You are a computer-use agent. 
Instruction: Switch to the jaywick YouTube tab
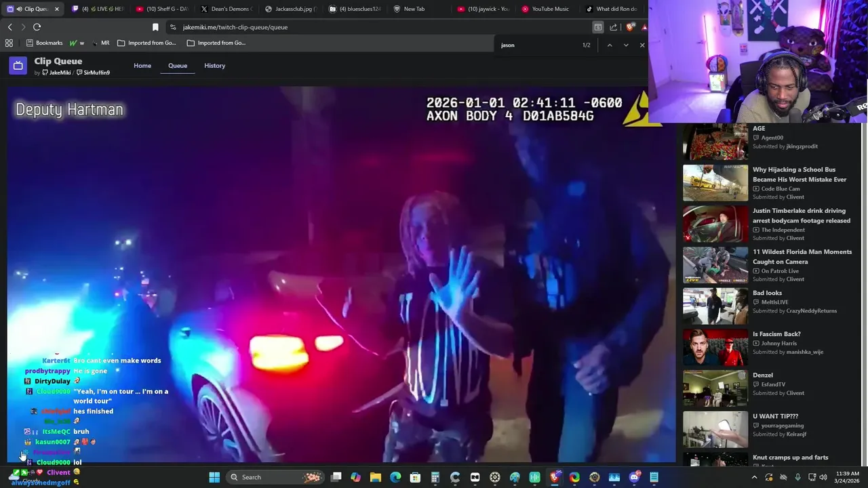tap(484, 9)
